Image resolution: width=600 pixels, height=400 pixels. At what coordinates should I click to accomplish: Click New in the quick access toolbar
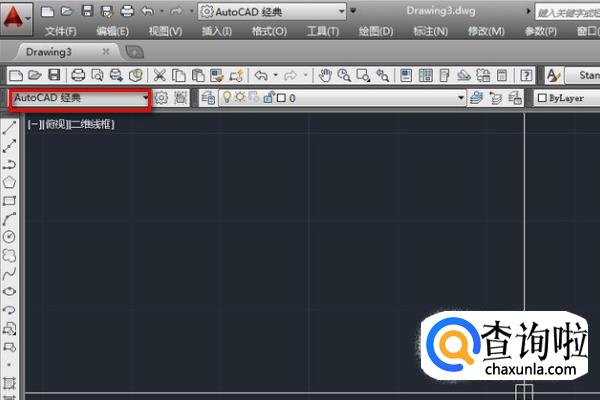click(47, 11)
